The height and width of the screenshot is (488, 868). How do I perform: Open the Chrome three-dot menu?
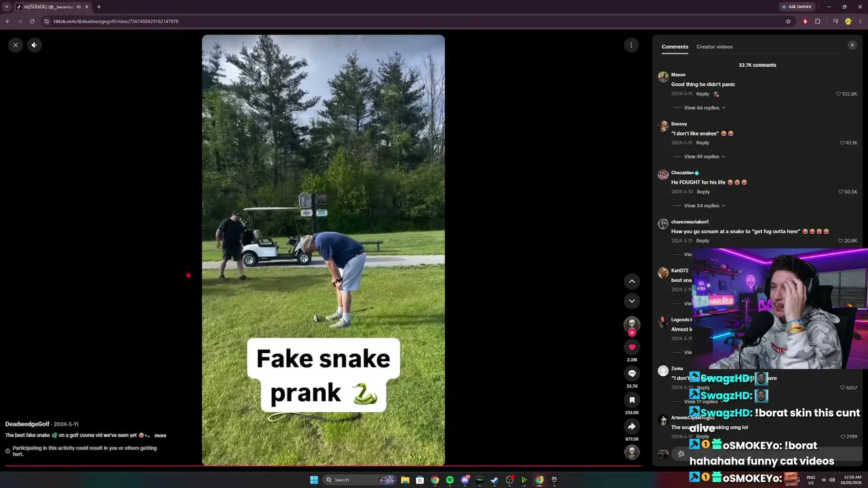[x=859, y=21]
